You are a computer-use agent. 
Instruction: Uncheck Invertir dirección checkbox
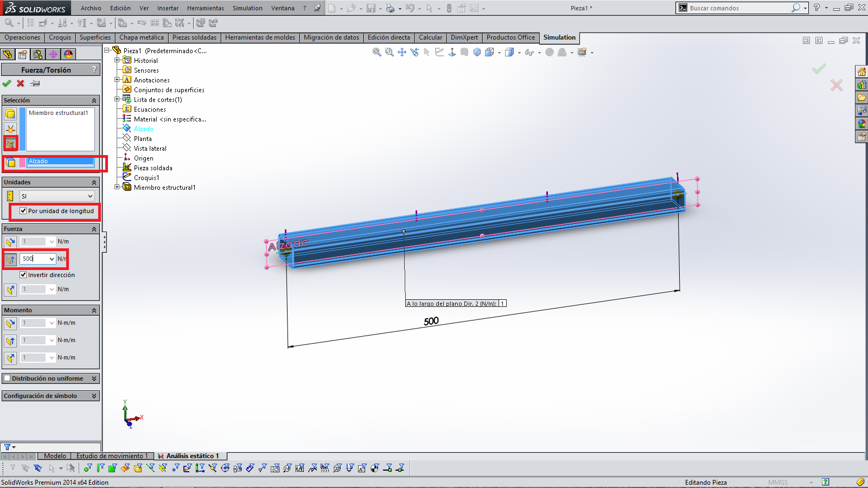23,275
